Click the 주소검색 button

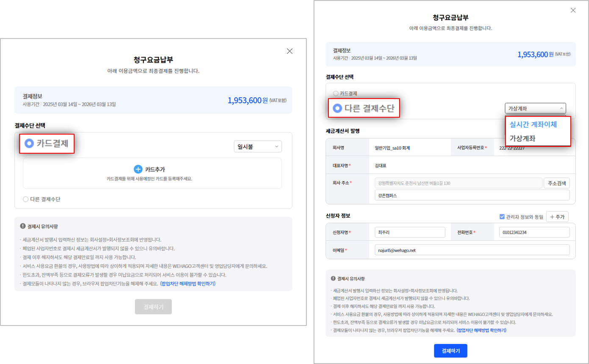click(x=557, y=183)
